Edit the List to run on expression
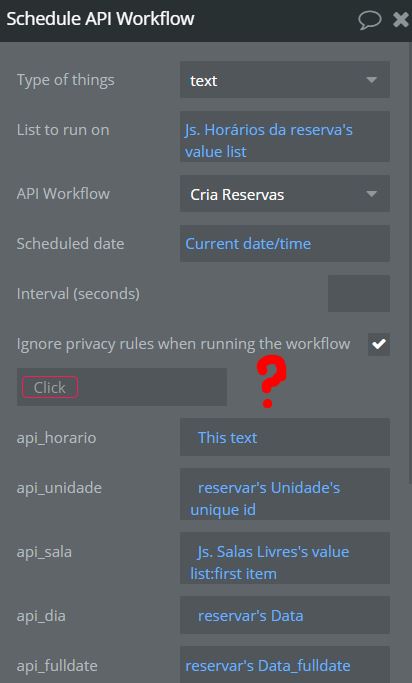The width and height of the screenshot is (412, 683). [284, 137]
